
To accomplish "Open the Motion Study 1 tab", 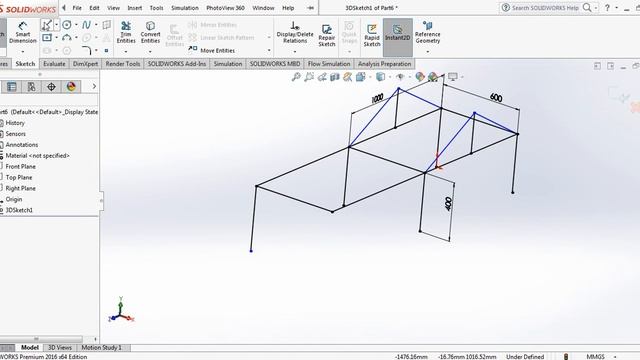I will [x=102, y=348].
